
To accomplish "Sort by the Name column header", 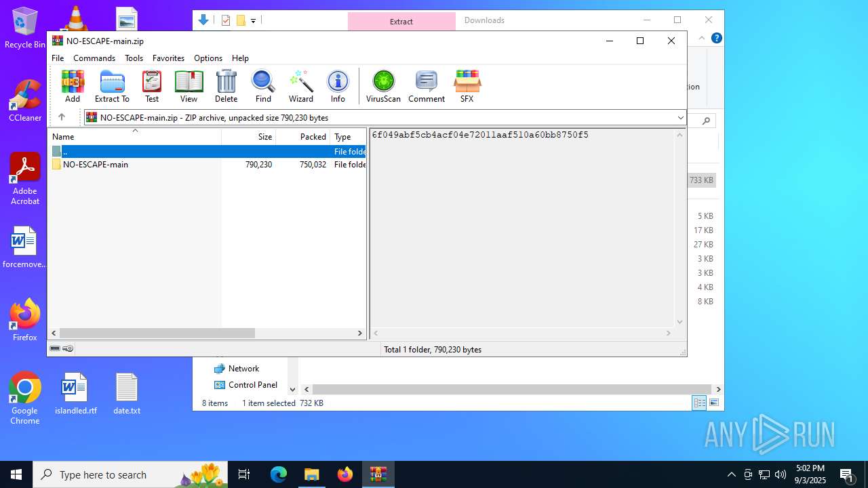I will click(x=134, y=136).
